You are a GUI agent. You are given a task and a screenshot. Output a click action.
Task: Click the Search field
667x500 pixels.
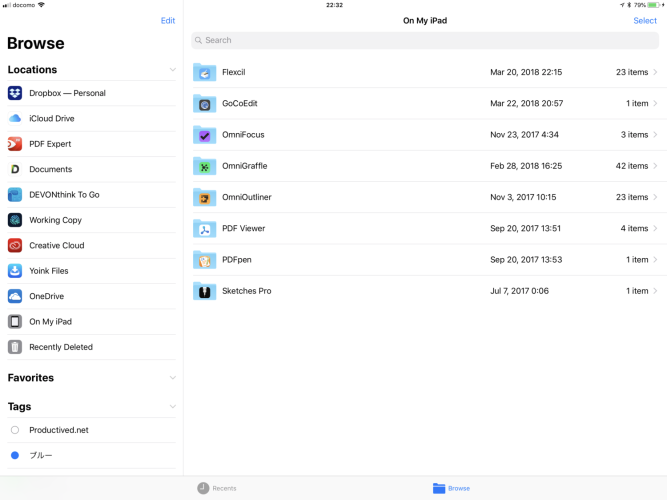coord(425,40)
